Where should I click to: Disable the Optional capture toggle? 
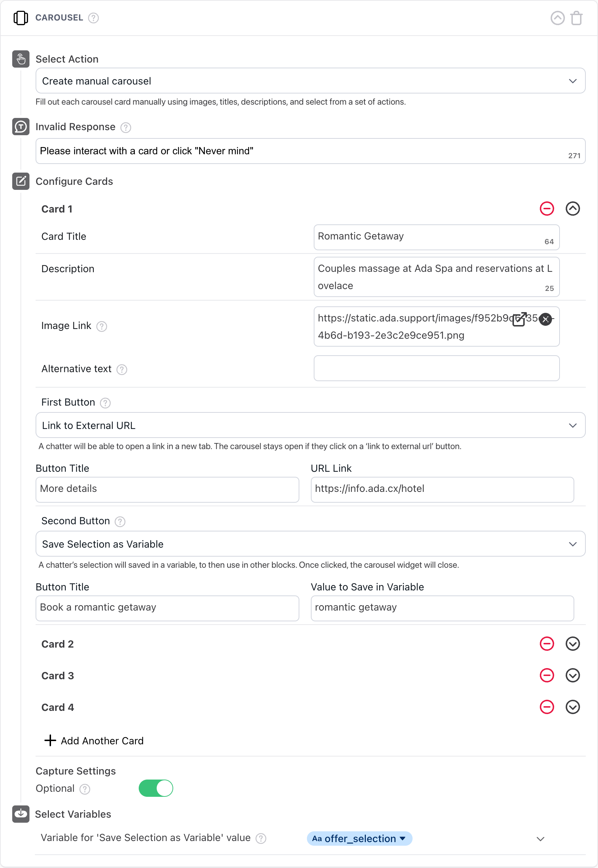coord(156,789)
